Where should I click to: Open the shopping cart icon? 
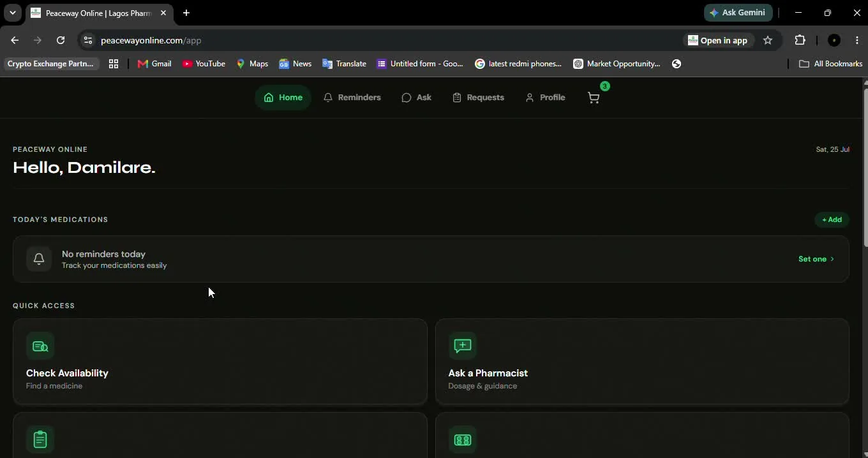tap(594, 98)
